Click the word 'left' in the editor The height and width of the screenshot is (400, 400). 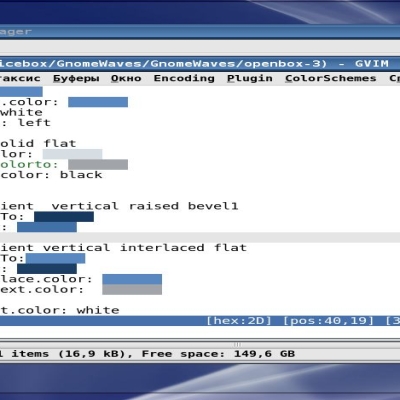[34, 123]
